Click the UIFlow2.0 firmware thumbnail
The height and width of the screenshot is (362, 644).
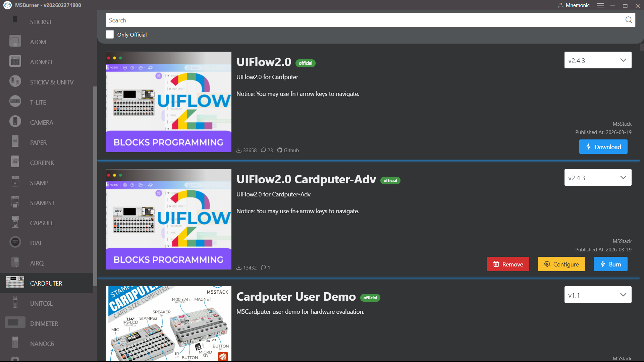pyautogui.click(x=168, y=102)
